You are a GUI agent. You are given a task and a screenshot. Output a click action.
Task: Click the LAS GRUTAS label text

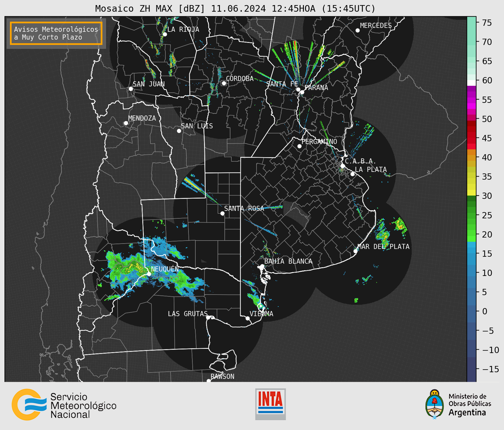188,314
